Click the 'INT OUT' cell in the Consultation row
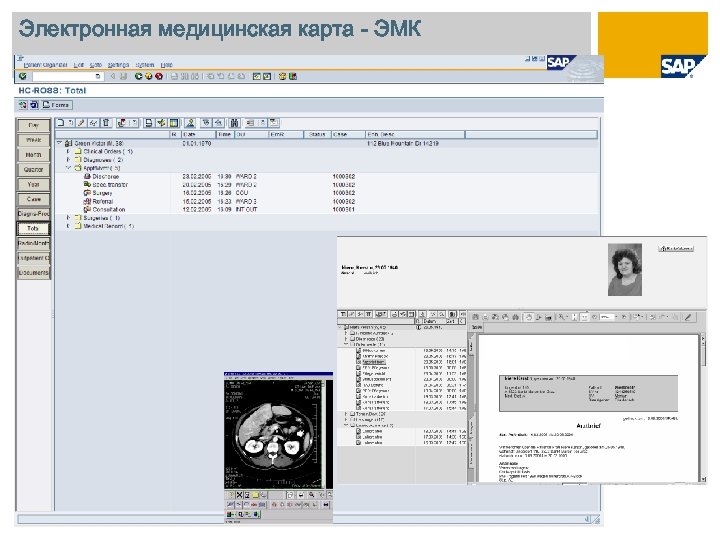 (247, 209)
